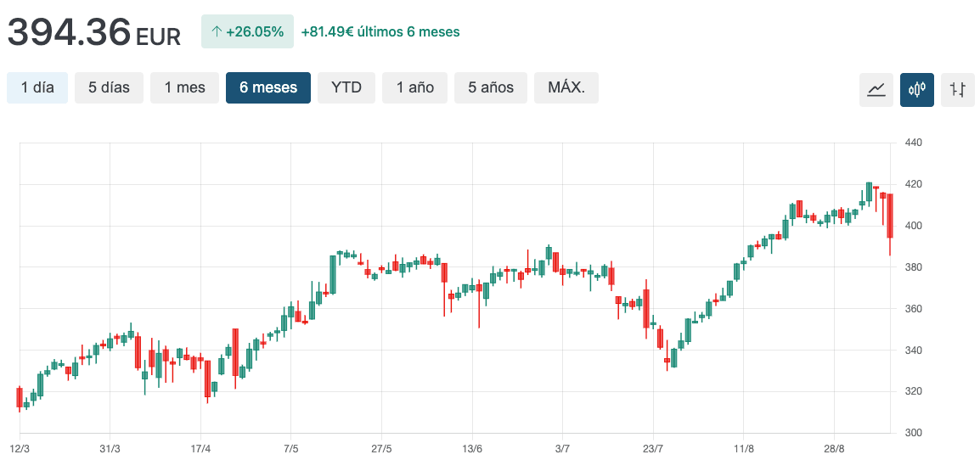Expand chart to MÁX. range
The height and width of the screenshot is (460, 980).
click(x=566, y=87)
